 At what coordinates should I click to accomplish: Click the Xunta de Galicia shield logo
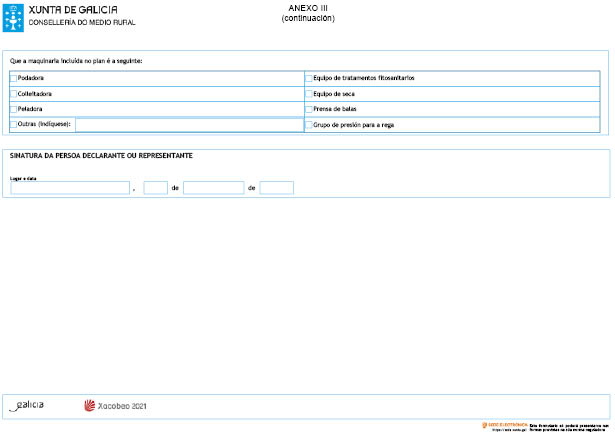pyautogui.click(x=13, y=17)
